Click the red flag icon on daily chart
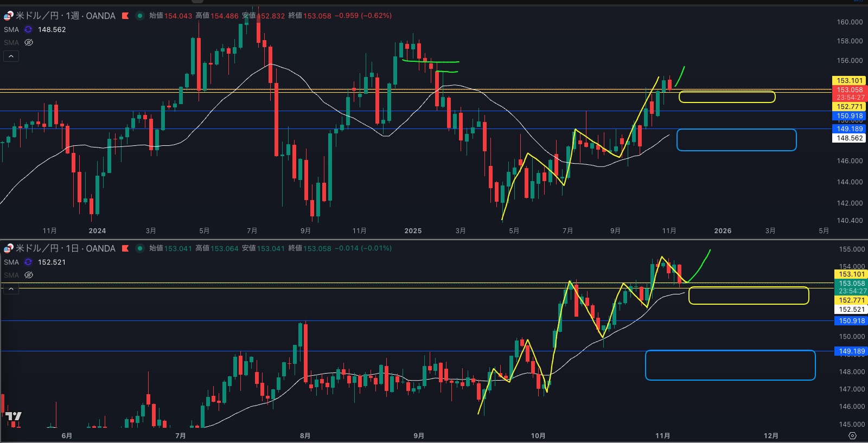This screenshot has height=443, width=868. point(125,248)
